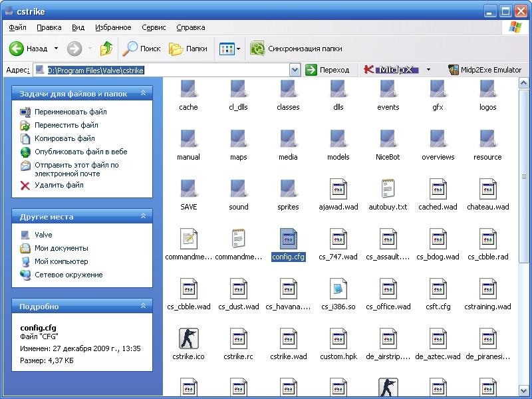This screenshot has height=399, width=532.
Task: Select the cache folder
Action: (x=188, y=95)
